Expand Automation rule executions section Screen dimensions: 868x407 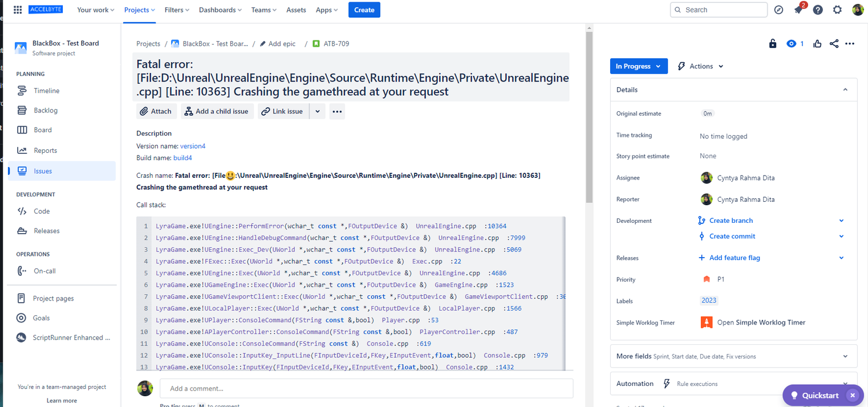[734, 384]
